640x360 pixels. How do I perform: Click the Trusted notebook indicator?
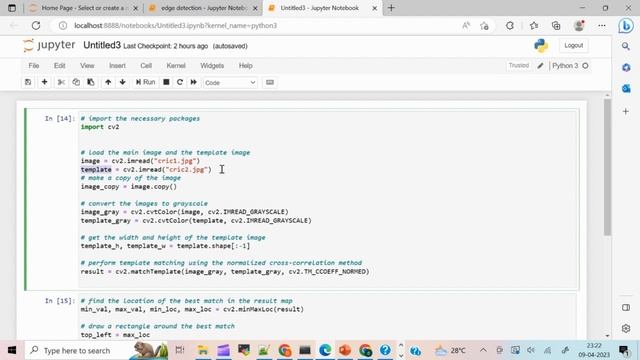518,65
